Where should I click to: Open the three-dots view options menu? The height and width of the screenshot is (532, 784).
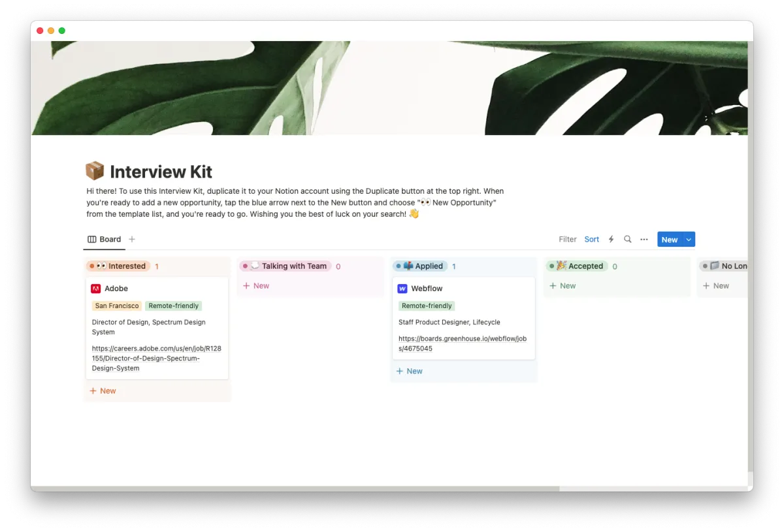644,240
